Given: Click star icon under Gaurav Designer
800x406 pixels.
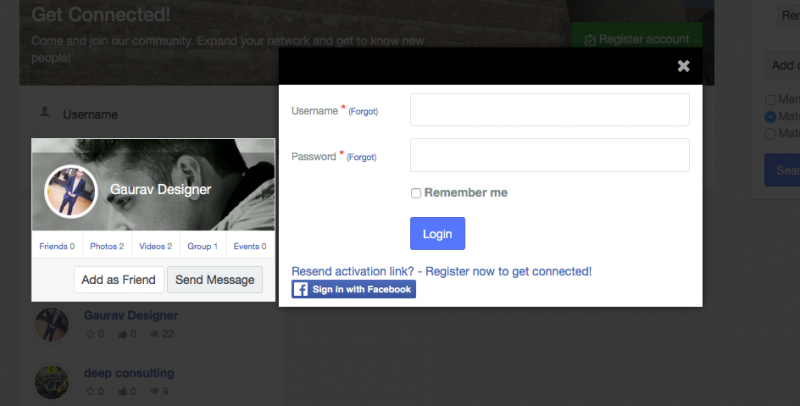Looking at the screenshot, I should click(x=90, y=334).
